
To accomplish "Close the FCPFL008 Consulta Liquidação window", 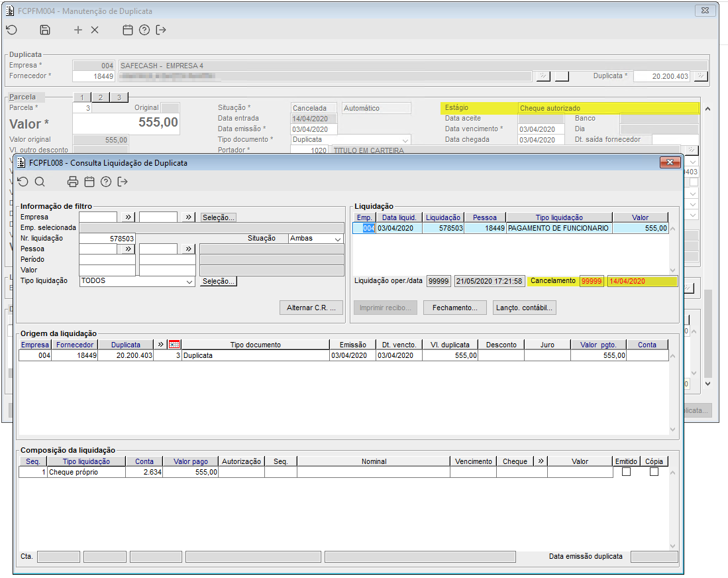I will click(670, 162).
